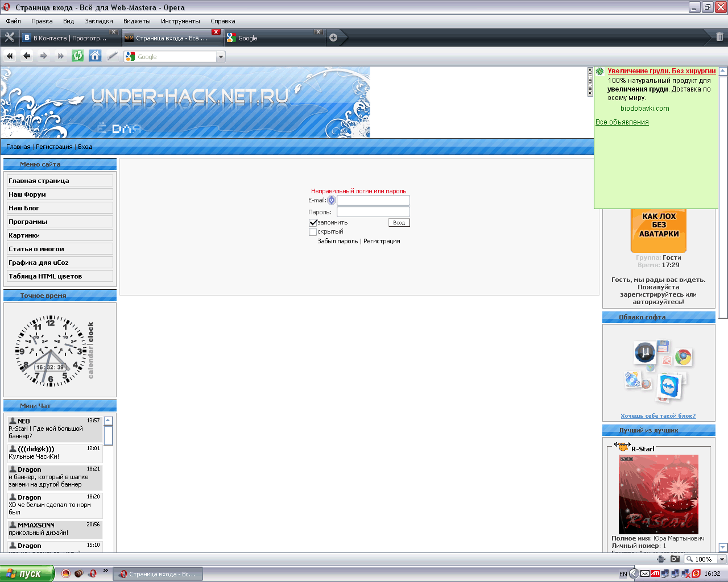Uncheck the запомнить checkbox
Viewport: 728px width, 582px height.
313,223
